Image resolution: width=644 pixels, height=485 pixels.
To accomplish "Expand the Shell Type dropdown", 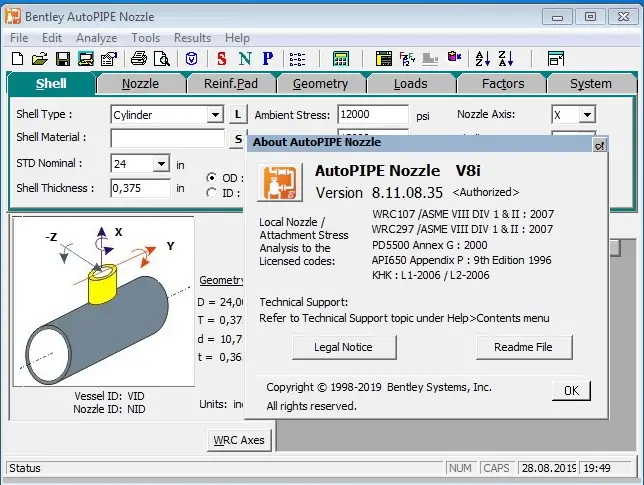I will 215,115.
